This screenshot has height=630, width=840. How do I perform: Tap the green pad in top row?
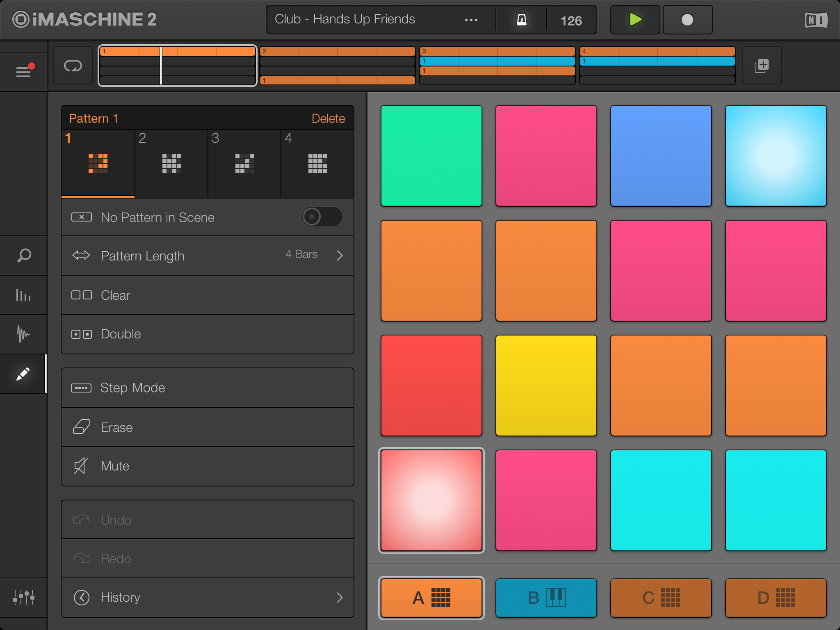431,156
